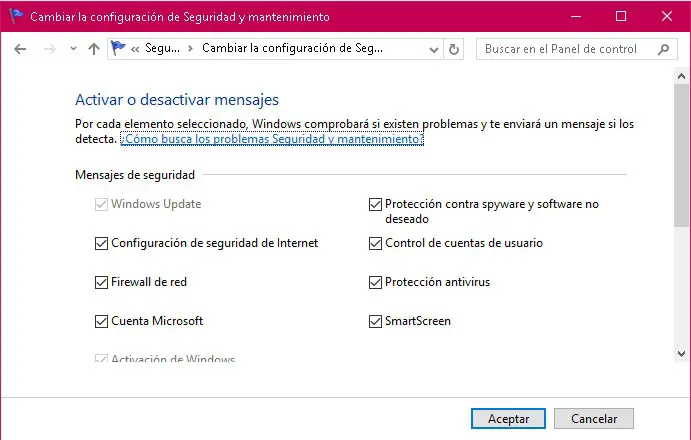Toggle the SmartScreen checkbox

tap(376, 321)
